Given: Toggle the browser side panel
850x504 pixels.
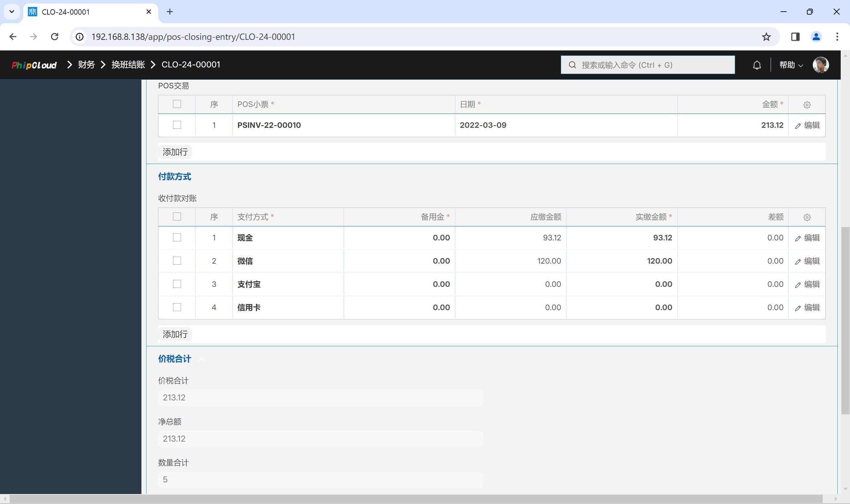Looking at the screenshot, I should (x=795, y=37).
